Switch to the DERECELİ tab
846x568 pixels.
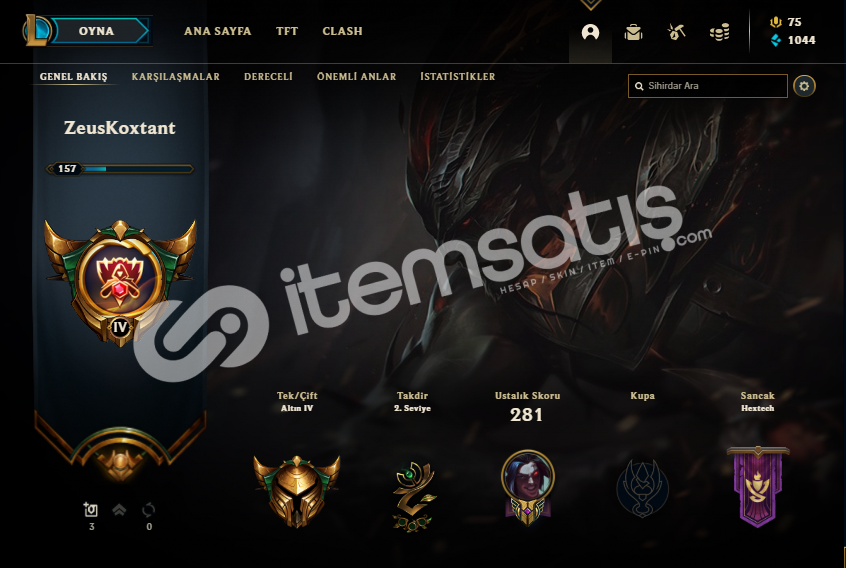pos(268,77)
